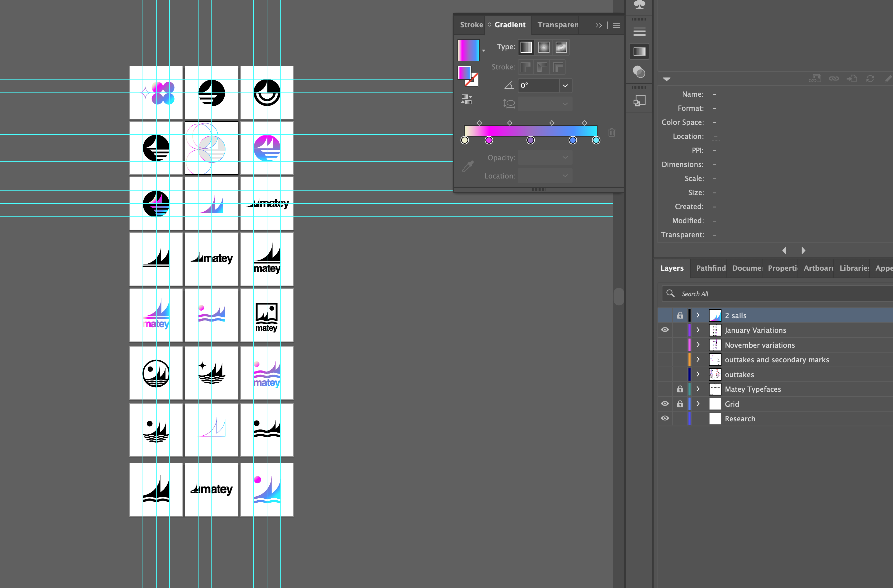Screen dimensions: 893x588
Task: Pick a color with the gradient eyedropper
Action: 468,166
